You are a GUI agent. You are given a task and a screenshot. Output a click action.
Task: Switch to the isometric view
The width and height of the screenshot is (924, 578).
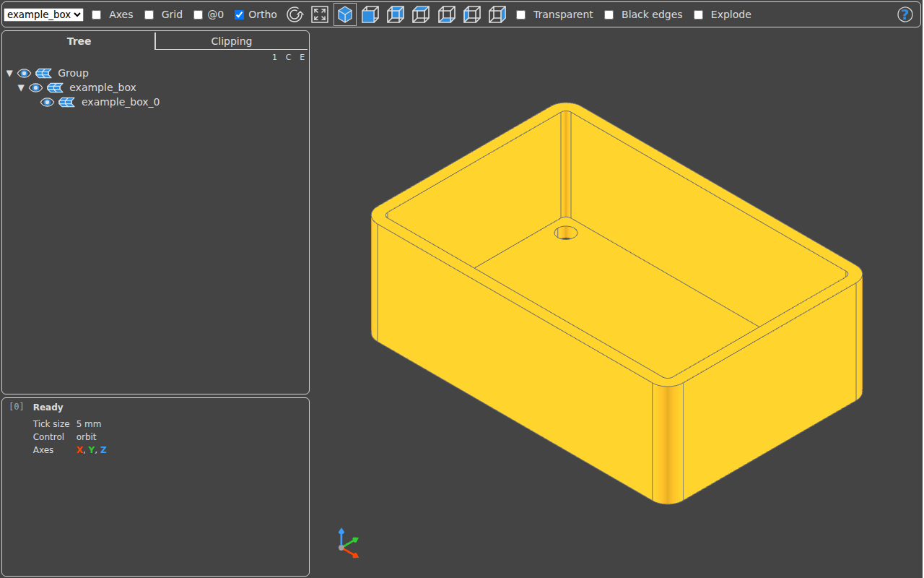[x=345, y=14]
